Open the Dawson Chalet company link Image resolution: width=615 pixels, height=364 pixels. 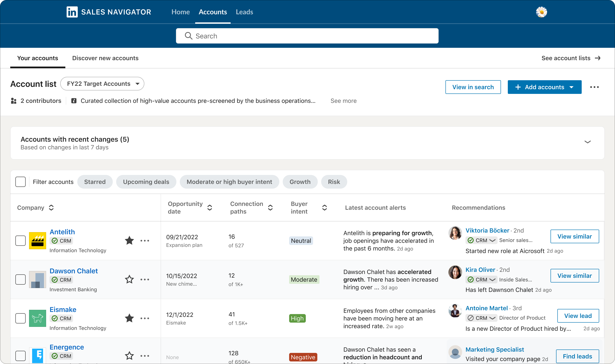point(74,271)
